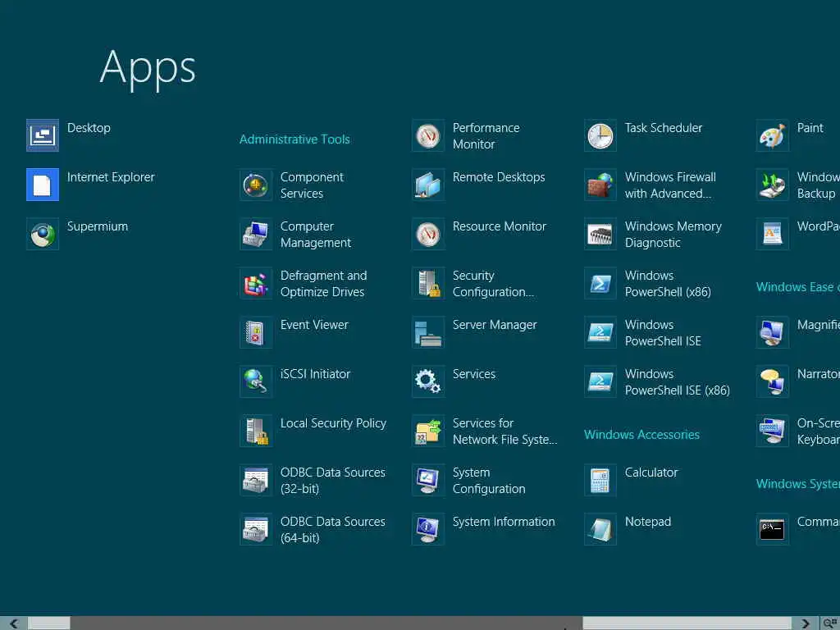Click the "iSCSI Initiator" text label
The height and width of the screenshot is (630, 840).
[315, 374]
